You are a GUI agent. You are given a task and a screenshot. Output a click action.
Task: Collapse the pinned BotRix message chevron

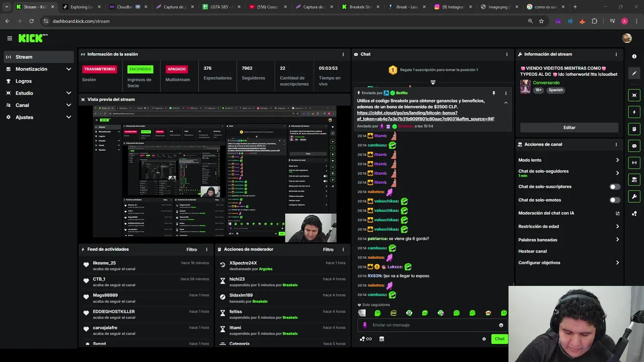[x=506, y=103]
